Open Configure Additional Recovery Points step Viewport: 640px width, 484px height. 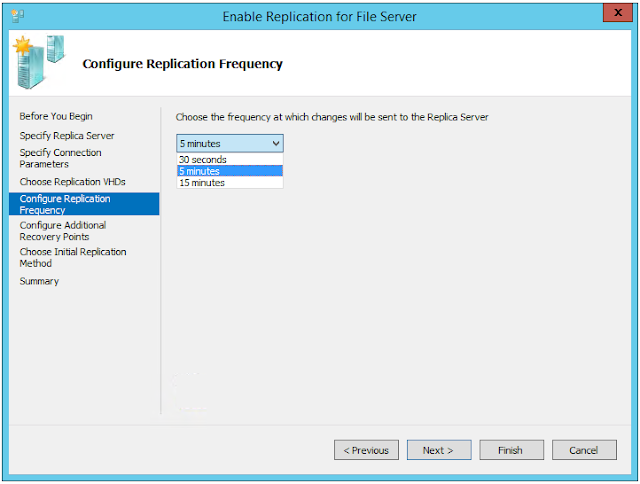(63, 231)
